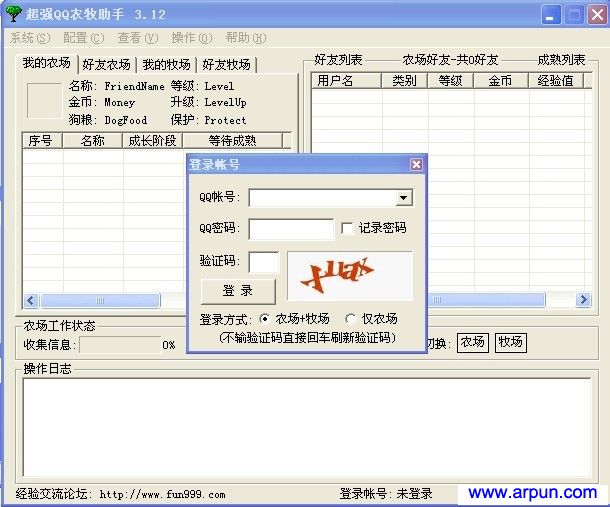Open the 帮助 menu

pyautogui.click(x=245, y=38)
